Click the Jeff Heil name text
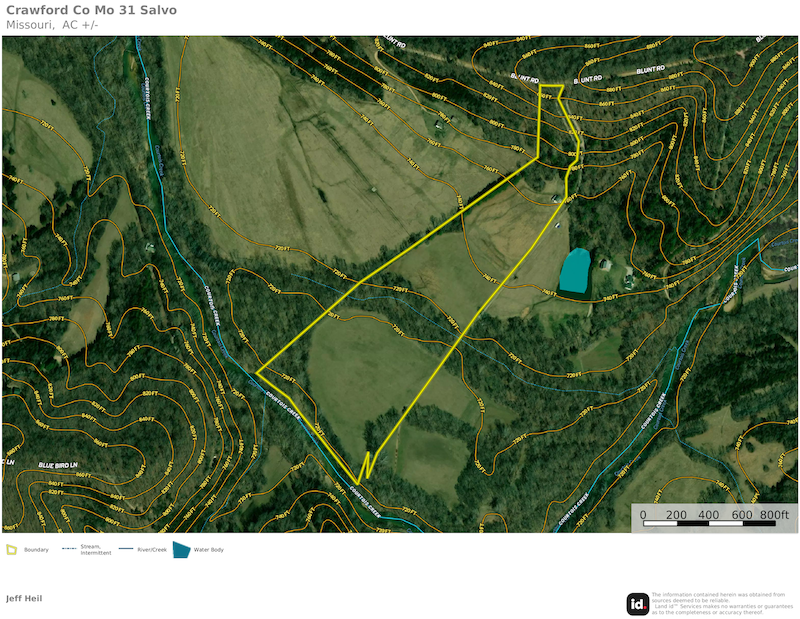The width and height of the screenshot is (800, 619). (24, 598)
